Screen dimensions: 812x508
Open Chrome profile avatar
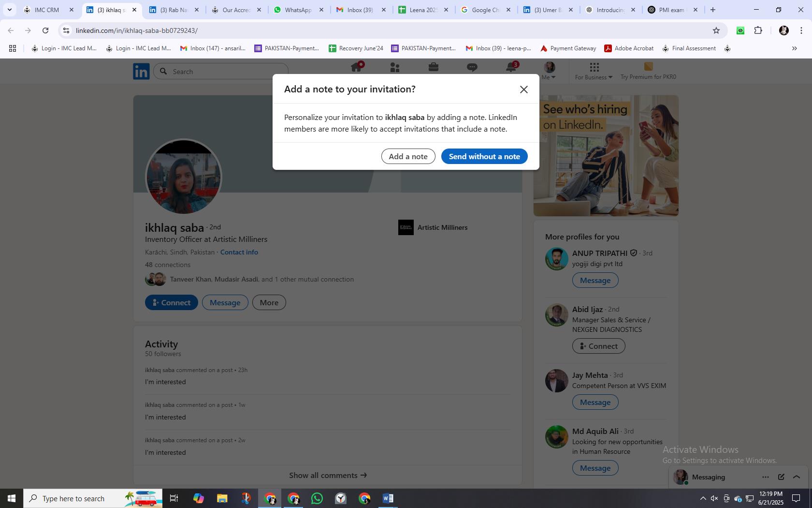(x=784, y=30)
